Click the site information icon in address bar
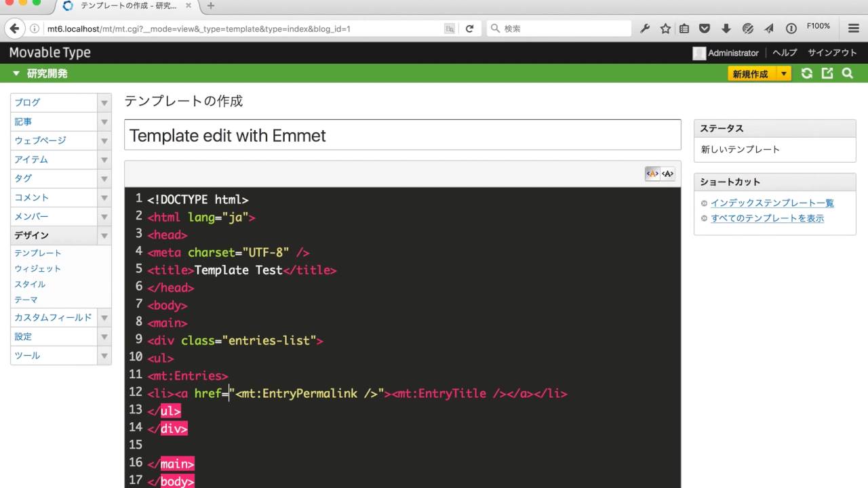 [34, 28]
